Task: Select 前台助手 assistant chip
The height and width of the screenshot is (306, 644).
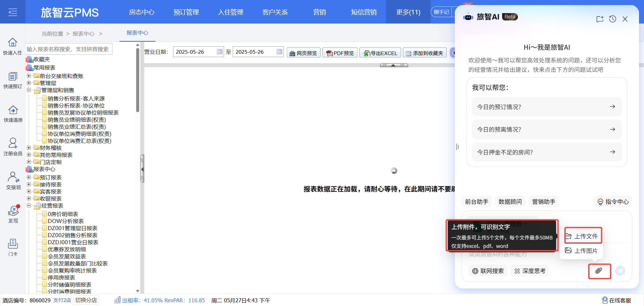Action: [x=477, y=202]
